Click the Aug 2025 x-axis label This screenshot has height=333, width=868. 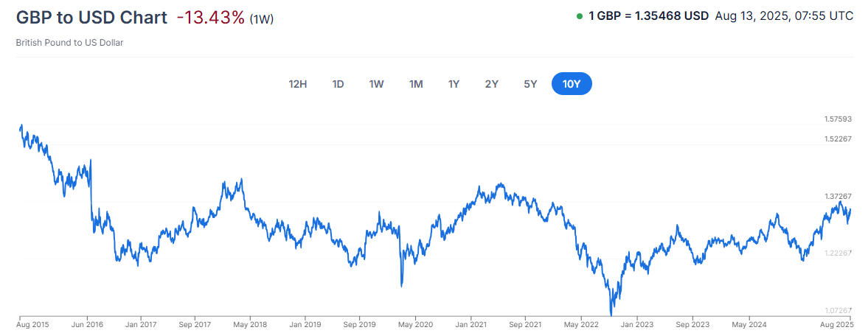coord(837,323)
